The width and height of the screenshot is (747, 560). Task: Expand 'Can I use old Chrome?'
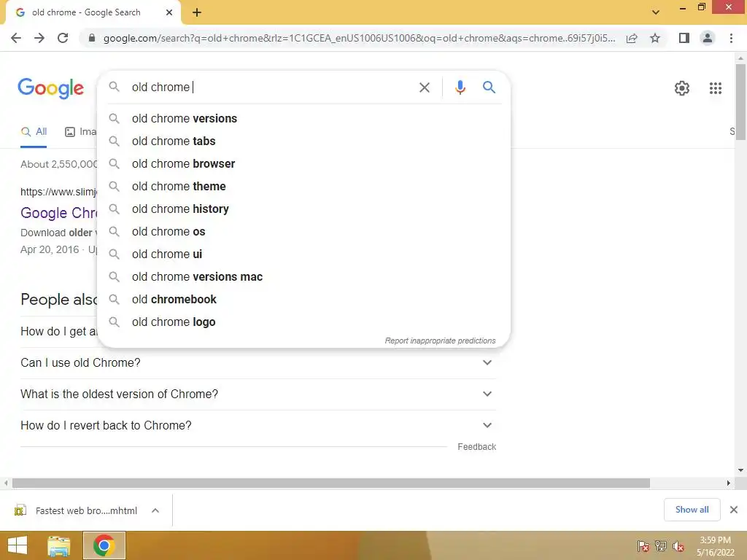(x=258, y=363)
